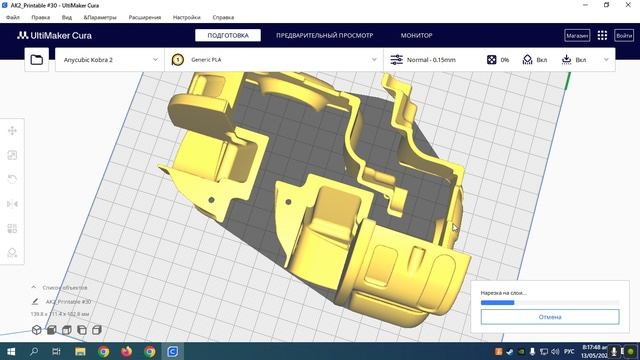Select the Mirror tool in left toolbar
The image size is (640, 360).
(12, 204)
